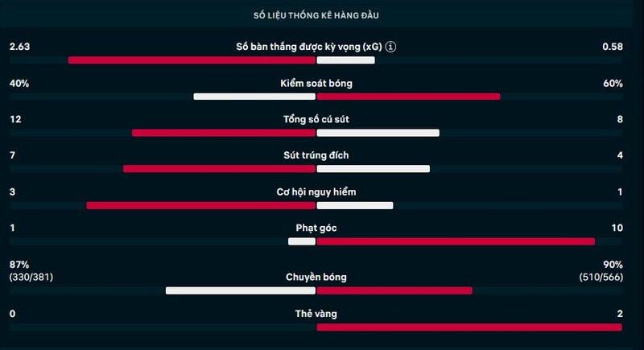
Task: Click the 'Số bàn thắng được kỳ vọng (xG)' label
Action: coord(303,47)
